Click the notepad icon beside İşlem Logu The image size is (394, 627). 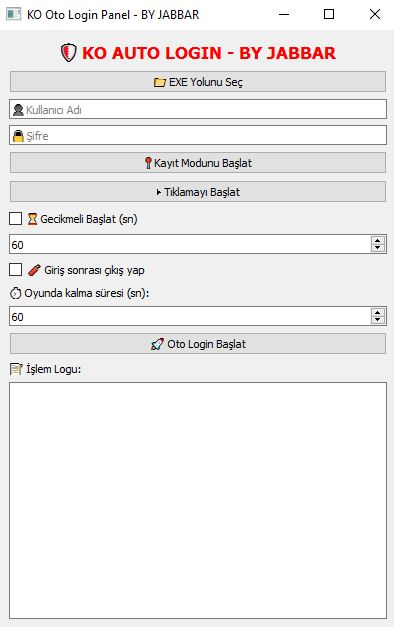pos(16,369)
